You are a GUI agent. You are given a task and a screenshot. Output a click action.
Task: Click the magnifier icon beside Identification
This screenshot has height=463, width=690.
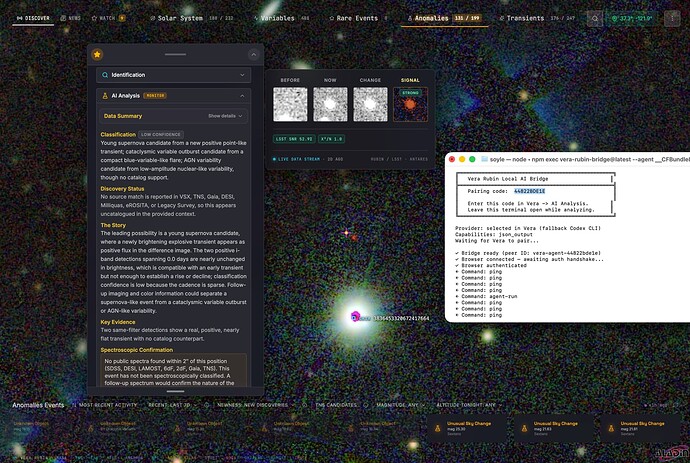(x=105, y=75)
